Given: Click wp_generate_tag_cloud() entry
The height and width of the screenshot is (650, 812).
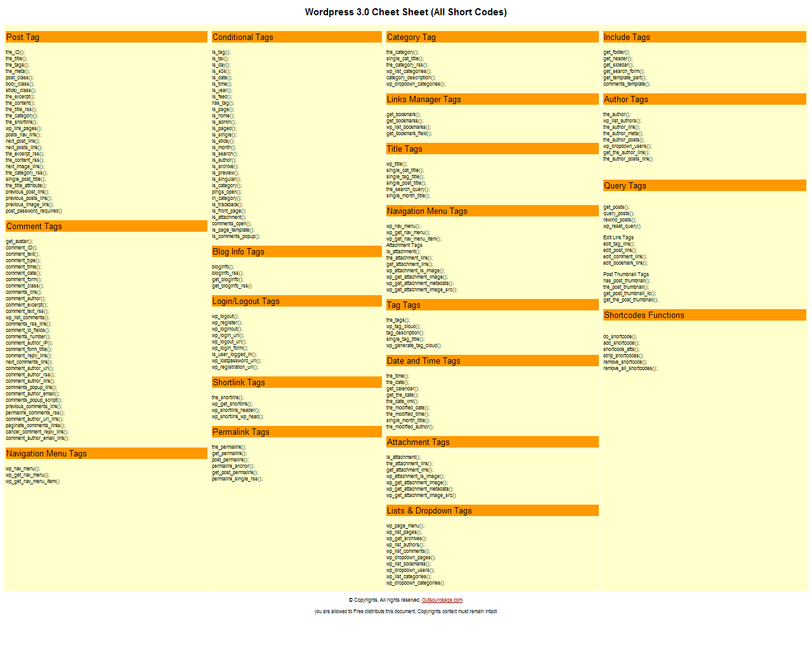Looking at the screenshot, I should [x=414, y=345].
